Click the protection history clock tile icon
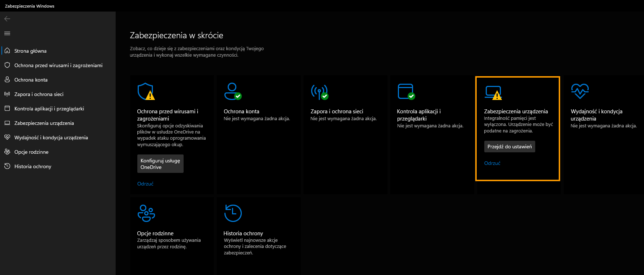 [x=233, y=213]
